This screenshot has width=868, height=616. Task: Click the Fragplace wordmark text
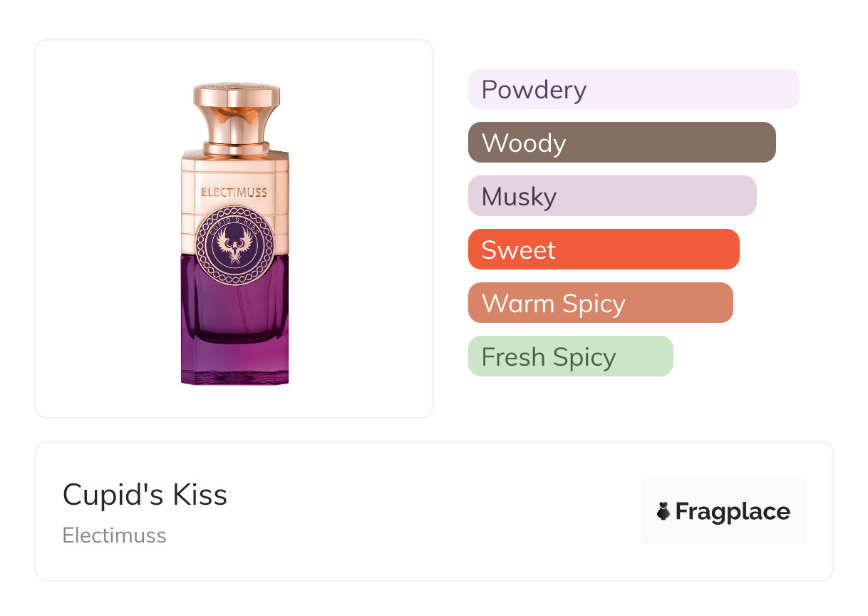coord(733,511)
